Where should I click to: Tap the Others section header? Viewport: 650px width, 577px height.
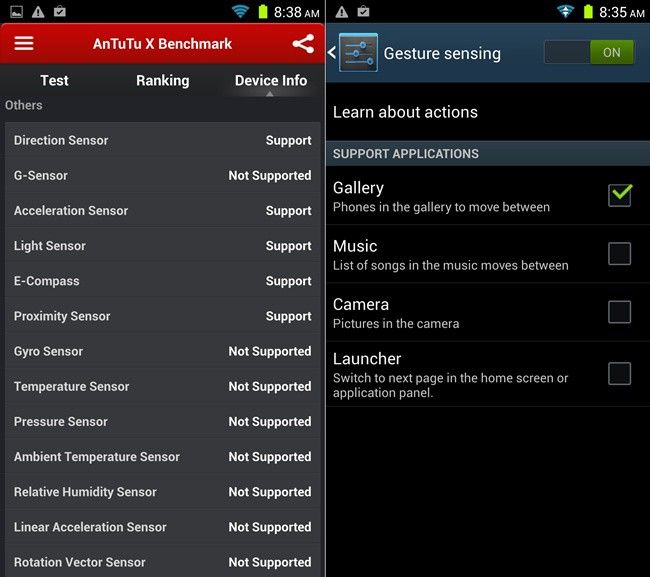click(24, 105)
